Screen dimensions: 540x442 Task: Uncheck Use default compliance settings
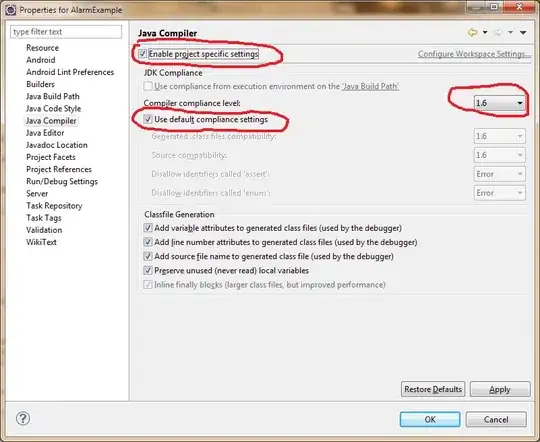click(148, 119)
